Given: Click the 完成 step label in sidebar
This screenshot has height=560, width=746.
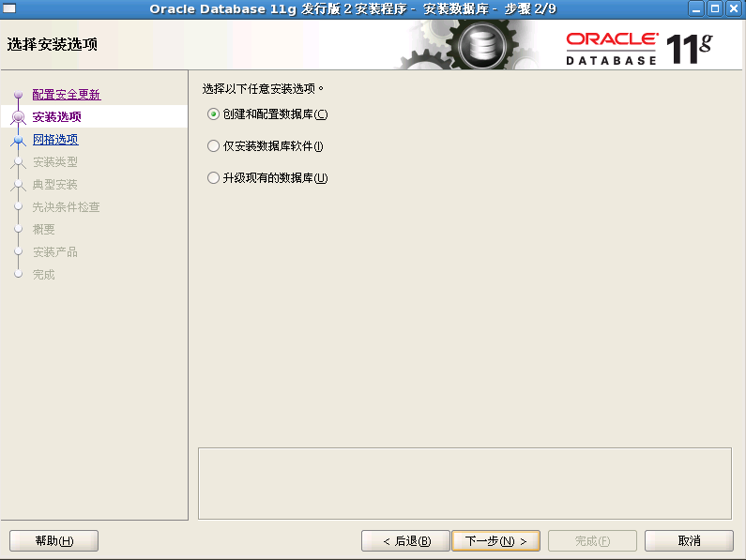Looking at the screenshot, I should (43, 275).
